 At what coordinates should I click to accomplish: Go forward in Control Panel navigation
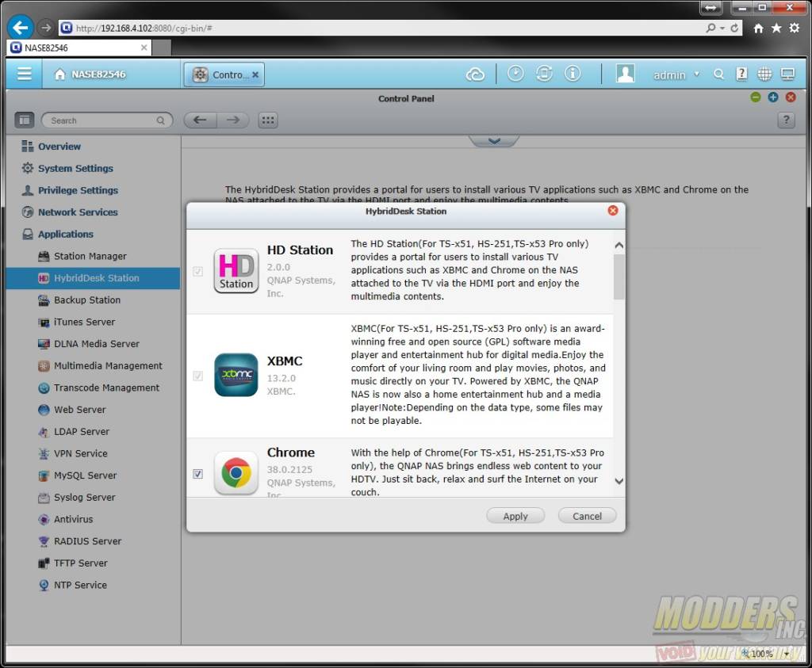pos(233,120)
